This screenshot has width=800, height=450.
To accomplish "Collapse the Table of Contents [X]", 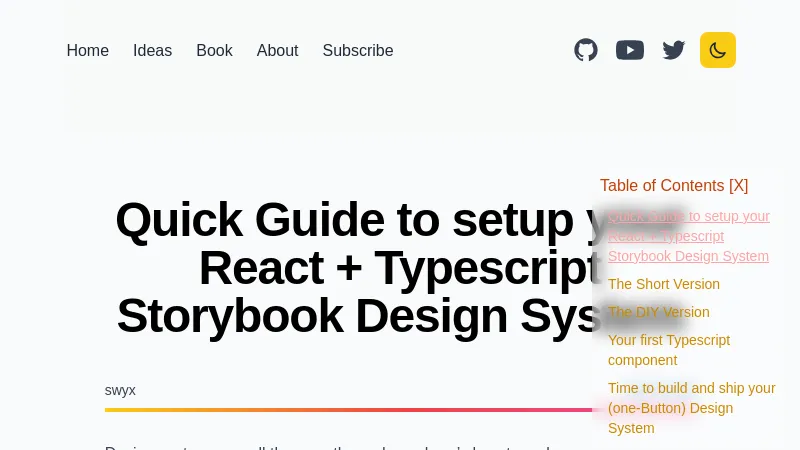I will tap(673, 185).
